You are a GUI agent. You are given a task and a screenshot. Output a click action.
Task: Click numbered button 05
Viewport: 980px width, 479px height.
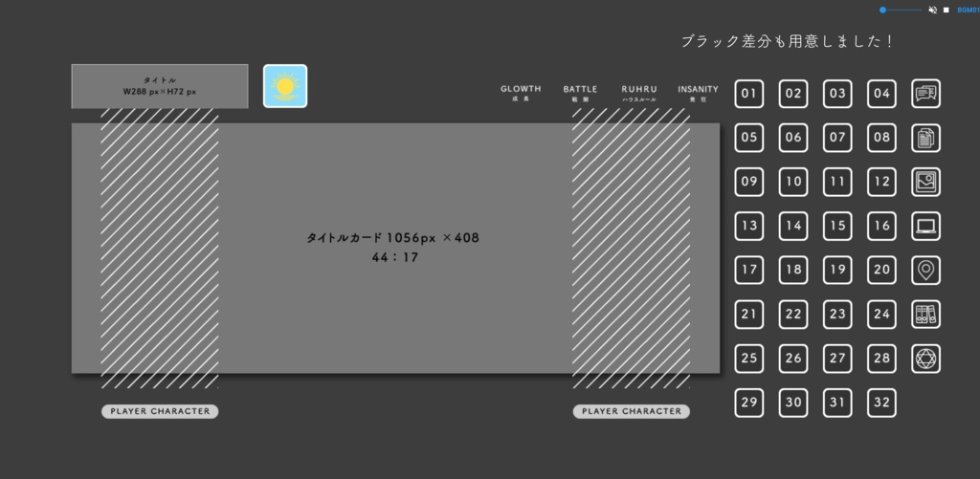[748, 138]
